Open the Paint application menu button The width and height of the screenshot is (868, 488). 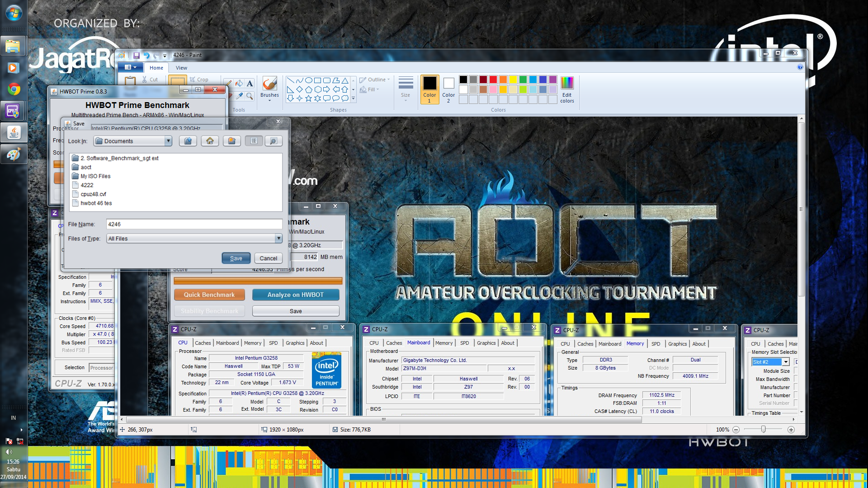[130, 67]
